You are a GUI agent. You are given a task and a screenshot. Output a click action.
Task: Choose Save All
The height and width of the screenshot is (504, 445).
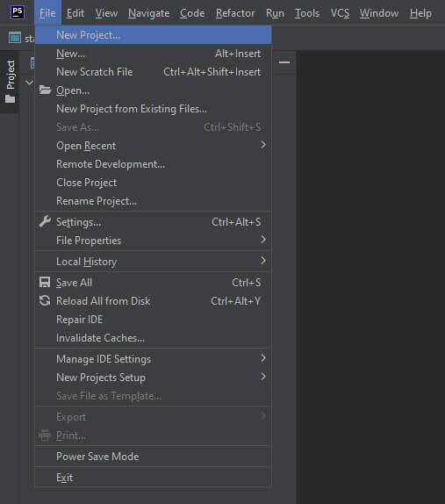tap(153, 283)
